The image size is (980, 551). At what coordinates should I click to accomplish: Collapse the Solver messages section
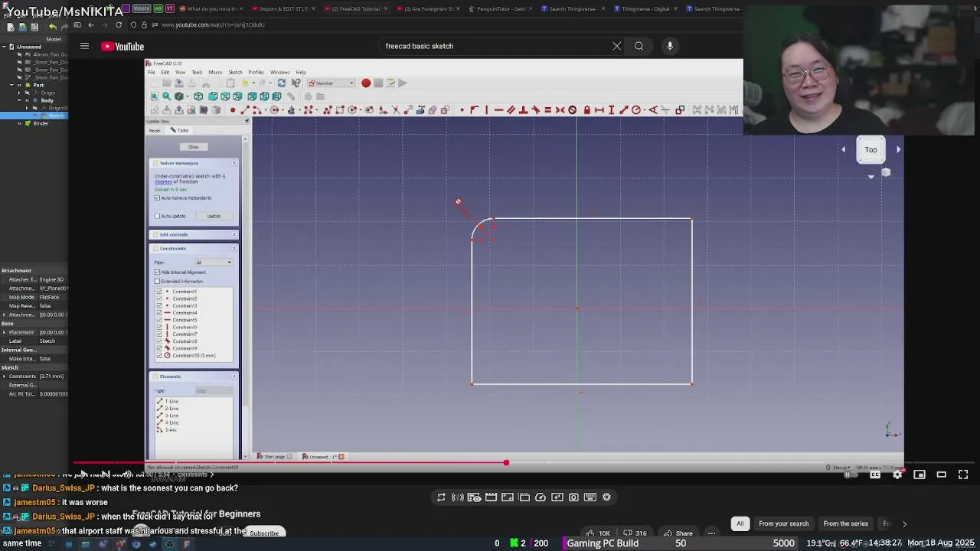pyautogui.click(x=234, y=163)
